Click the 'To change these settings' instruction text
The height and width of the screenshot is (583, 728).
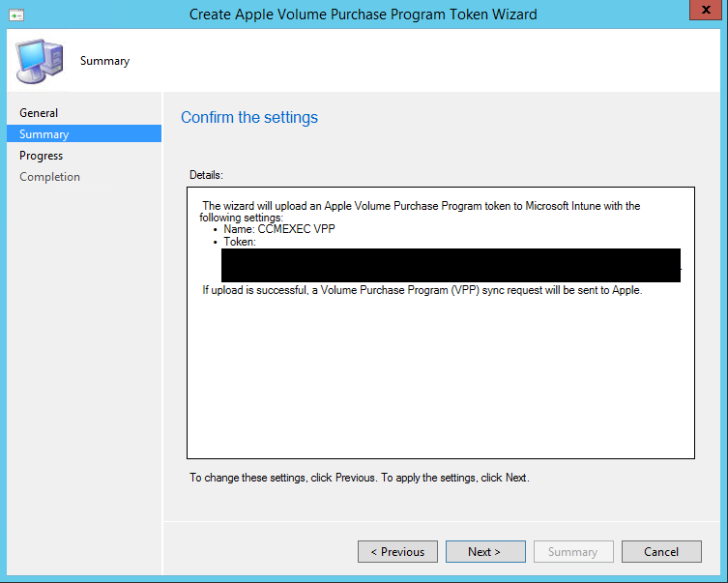coord(359,478)
